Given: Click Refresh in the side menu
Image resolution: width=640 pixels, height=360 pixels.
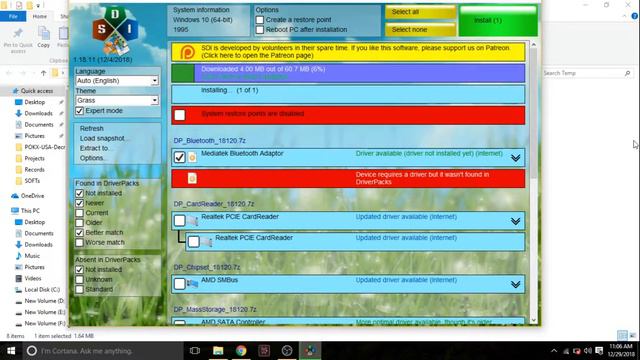Looking at the screenshot, I should [x=91, y=128].
